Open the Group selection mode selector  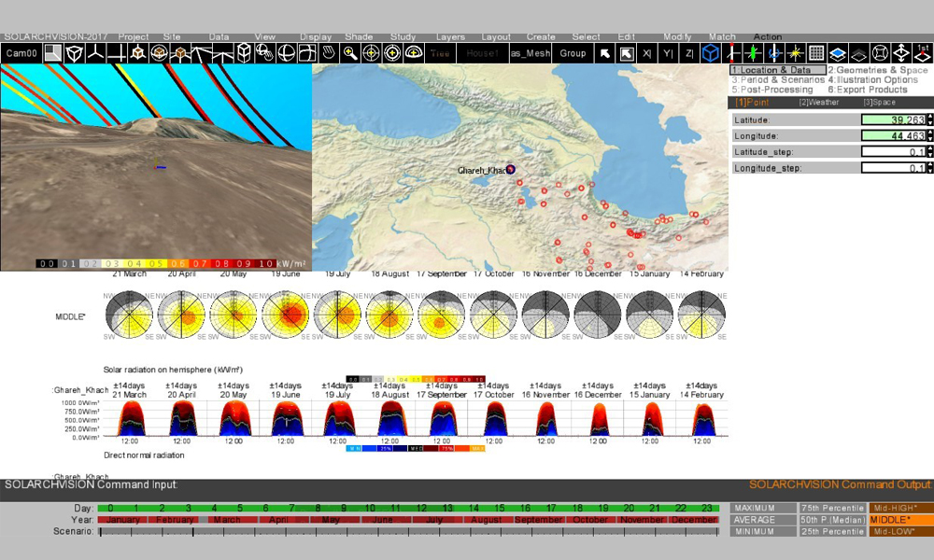click(573, 53)
